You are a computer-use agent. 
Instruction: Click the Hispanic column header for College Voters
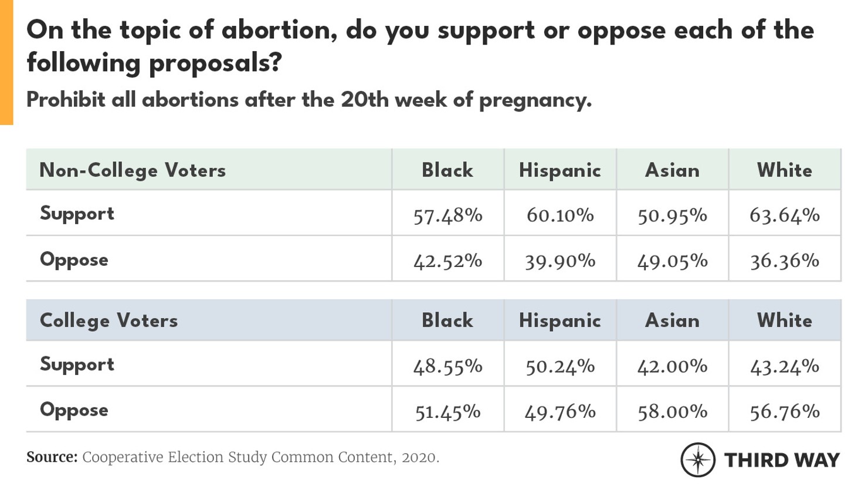point(560,320)
